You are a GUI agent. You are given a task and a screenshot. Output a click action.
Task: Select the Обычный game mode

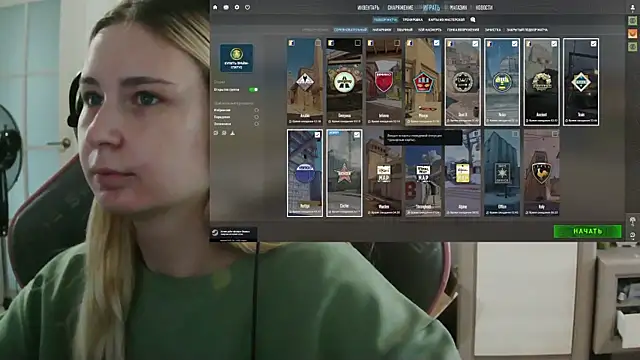(404, 30)
